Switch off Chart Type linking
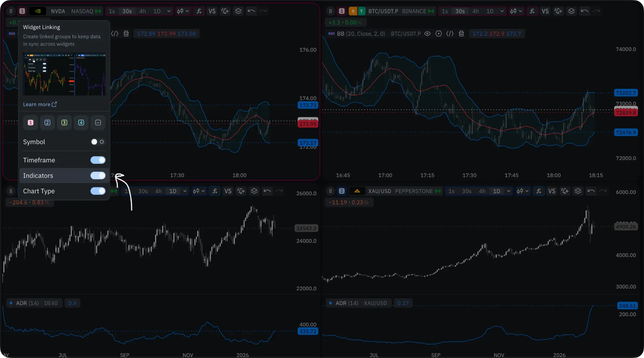The height and width of the screenshot is (358, 644). pos(98,191)
